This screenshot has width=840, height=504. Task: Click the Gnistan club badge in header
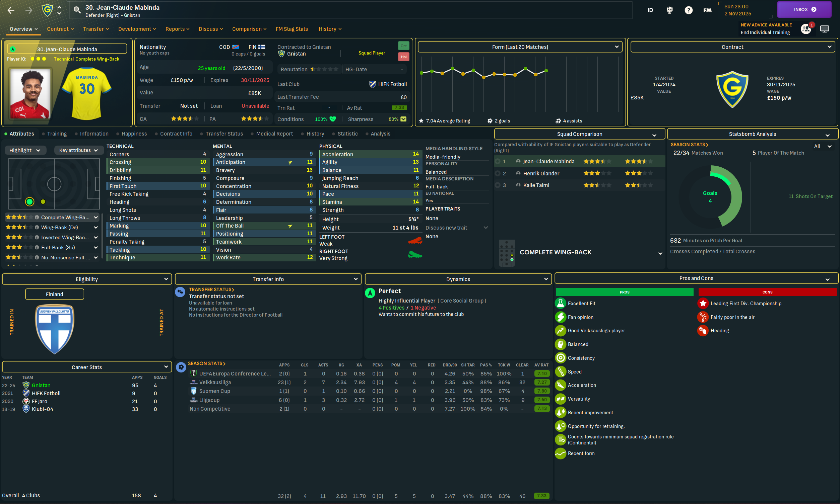coord(47,10)
